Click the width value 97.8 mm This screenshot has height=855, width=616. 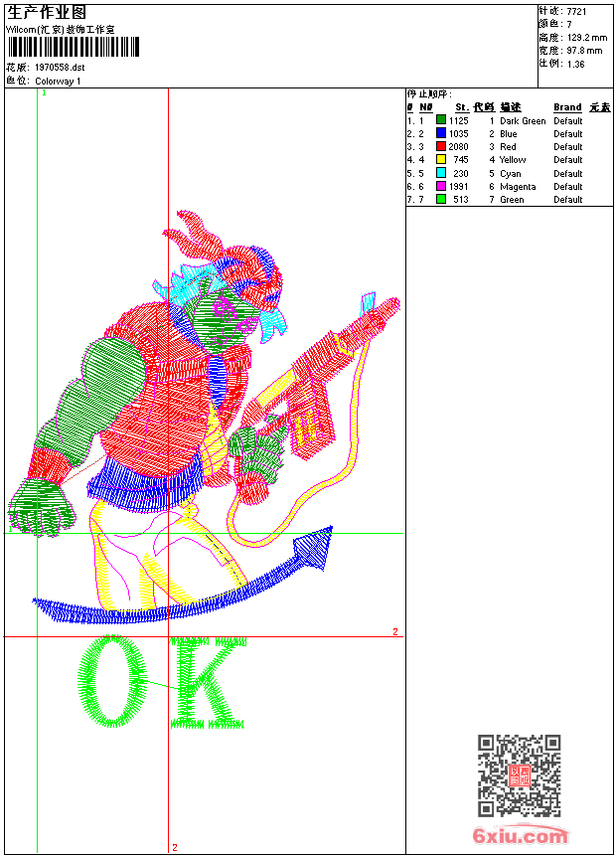coord(584,51)
